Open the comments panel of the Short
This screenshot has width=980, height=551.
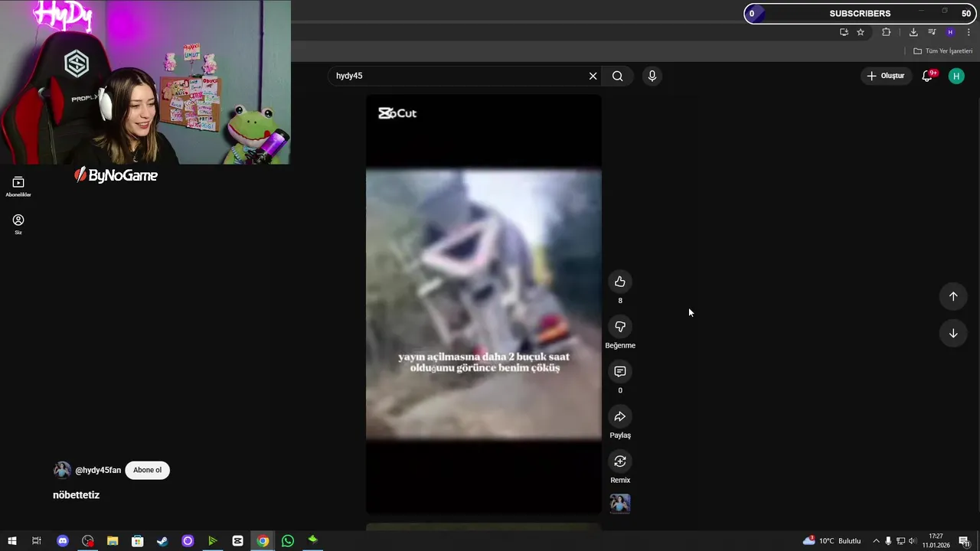(x=620, y=371)
